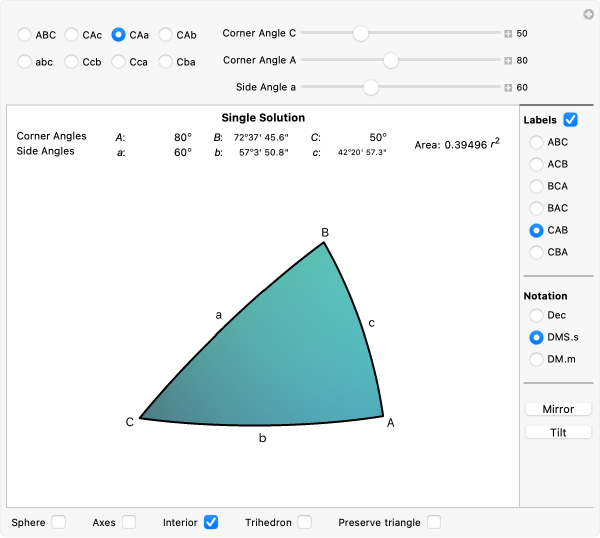Switch notation to DM.m
600x538 pixels.
[537, 359]
